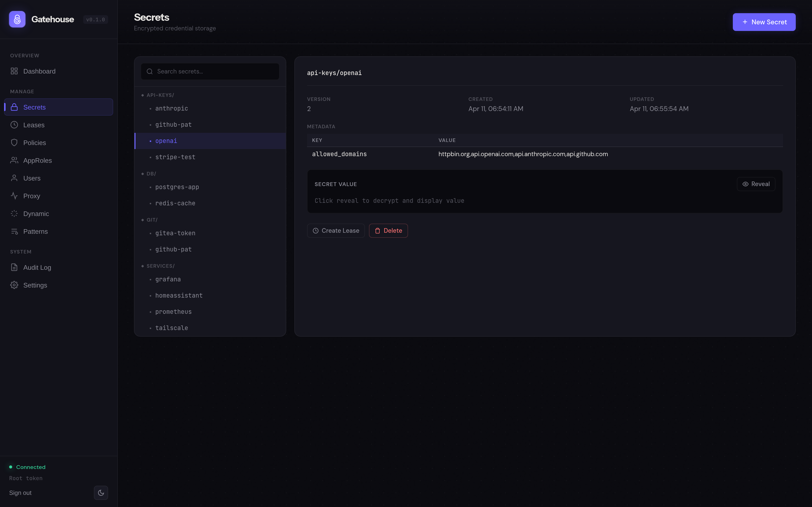Collapse the DB/ folder group
Viewport: 812px width, 507px height.
point(151,174)
